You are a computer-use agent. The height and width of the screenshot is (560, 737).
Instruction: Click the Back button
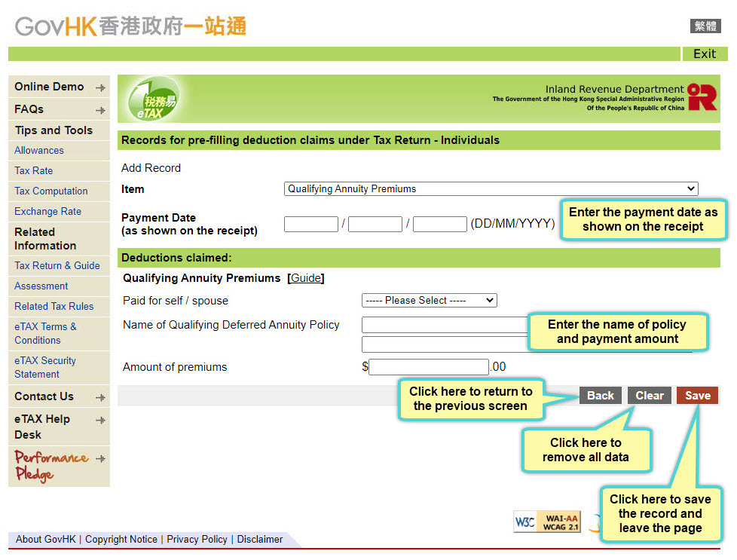coord(600,396)
